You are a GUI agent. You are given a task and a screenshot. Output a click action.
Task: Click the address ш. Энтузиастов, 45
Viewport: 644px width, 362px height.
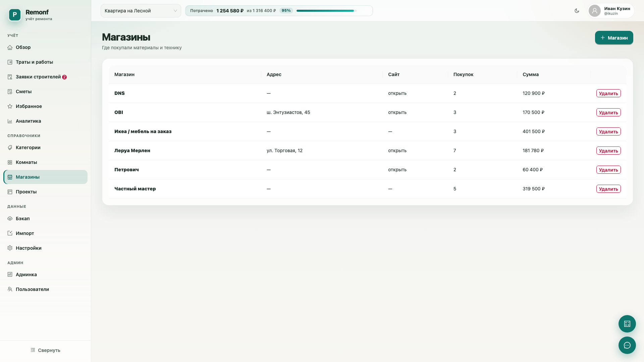tap(288, 112)
